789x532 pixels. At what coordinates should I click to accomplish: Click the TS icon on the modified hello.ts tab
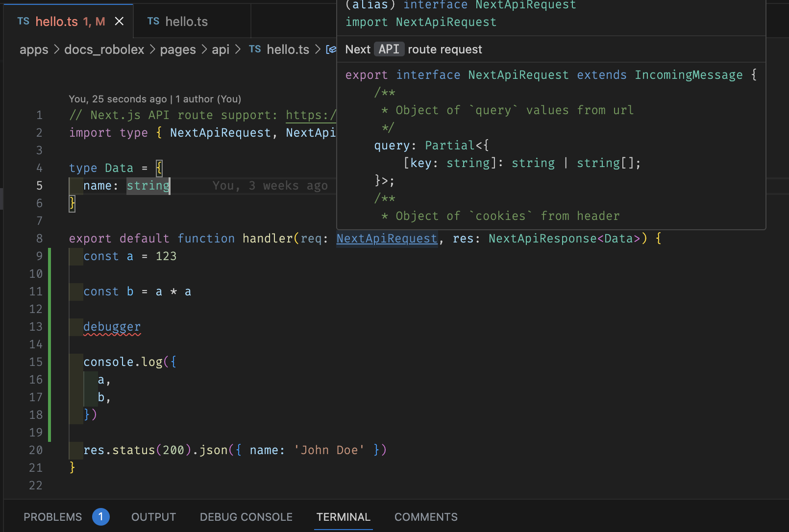[23, 21]
